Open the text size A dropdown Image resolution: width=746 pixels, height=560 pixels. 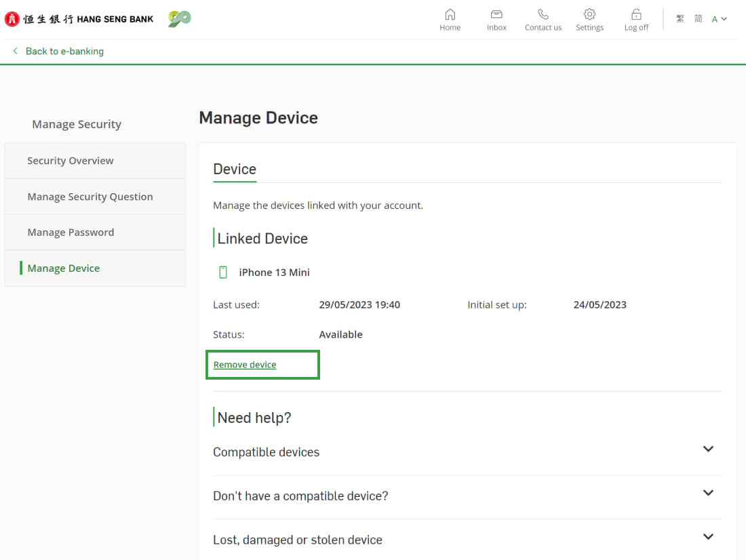(719, 19)
